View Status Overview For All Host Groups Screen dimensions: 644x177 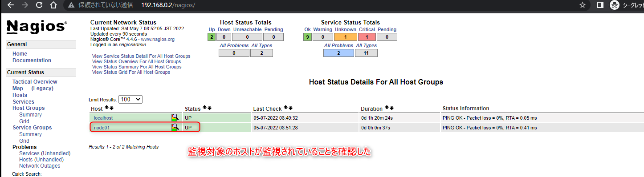coord(136,61)
